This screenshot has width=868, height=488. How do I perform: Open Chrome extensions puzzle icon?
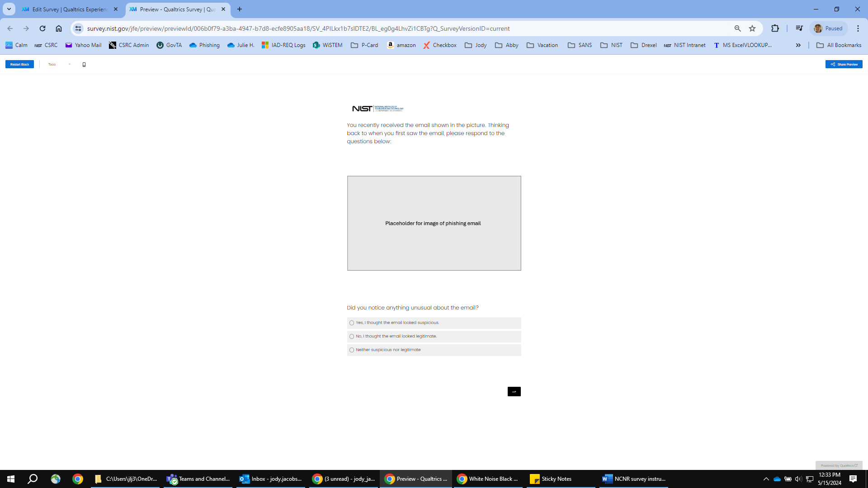775,28
